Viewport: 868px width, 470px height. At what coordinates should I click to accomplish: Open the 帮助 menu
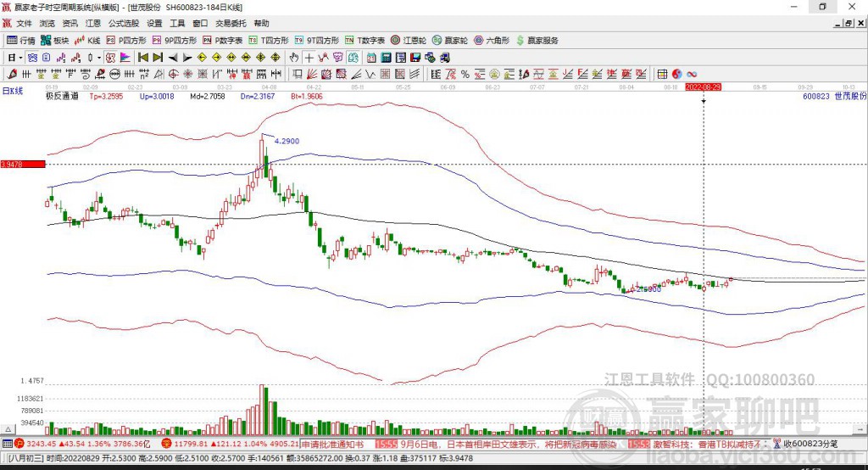point(261,23)
